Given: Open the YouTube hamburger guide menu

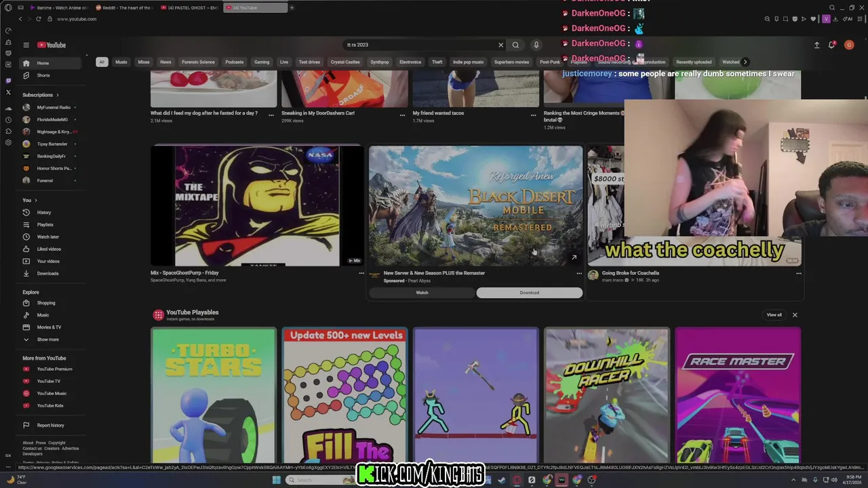Looking at the screenshot, I should (26, 45).
